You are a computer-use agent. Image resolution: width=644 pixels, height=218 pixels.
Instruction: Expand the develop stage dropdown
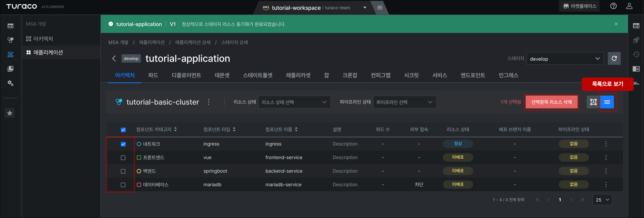pyautogui.click(x=565, y=59)
